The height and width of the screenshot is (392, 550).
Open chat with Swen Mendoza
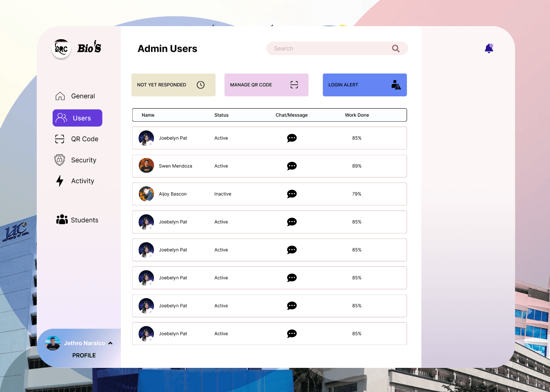[x=292, y=166]
